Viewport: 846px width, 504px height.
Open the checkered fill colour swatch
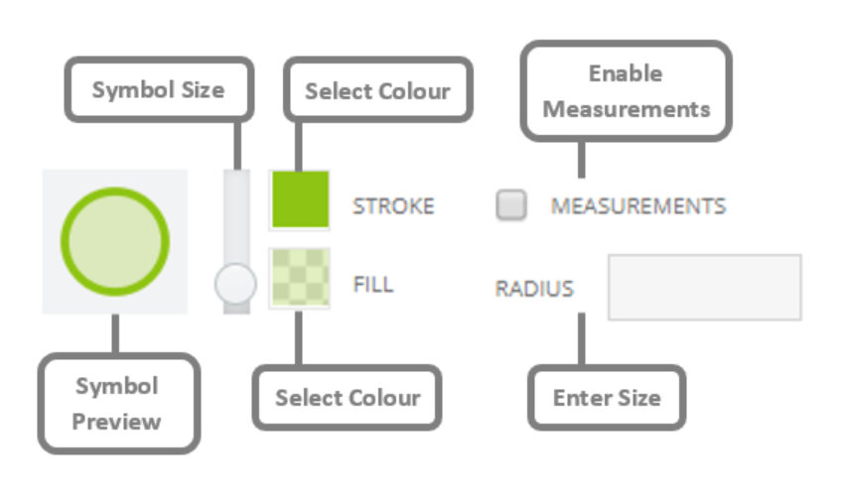click(x=300, y=278)
